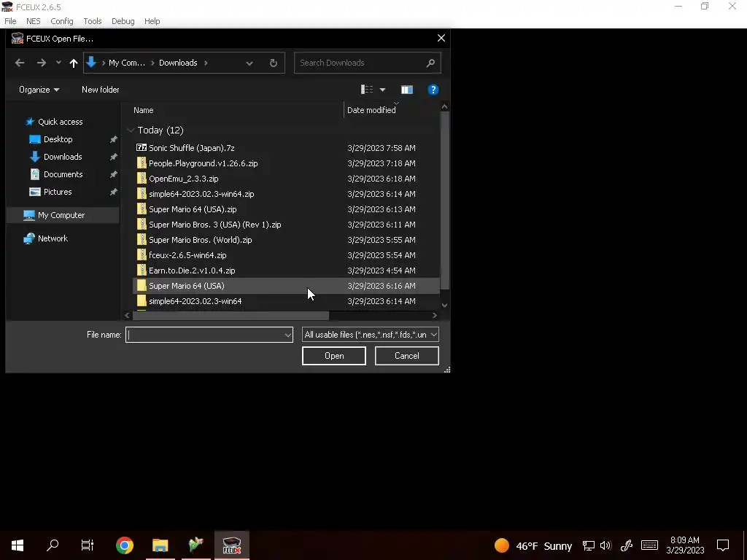The height and width of the screenshot is (560, 747).
Task: Close the FCEUX Open File dialog
Action: [x=441, y=38]
